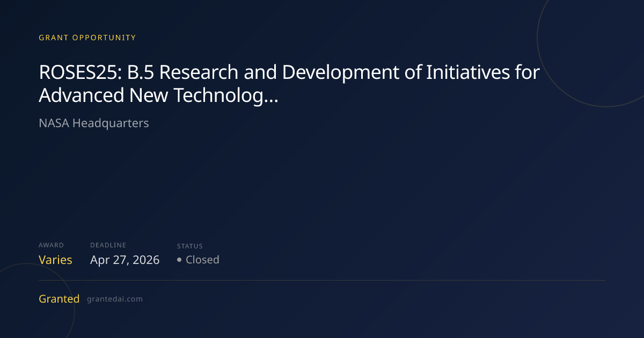Click the grey status dot beside Closed
This screenshot has height=338, width=644.
tap(179, 260)
